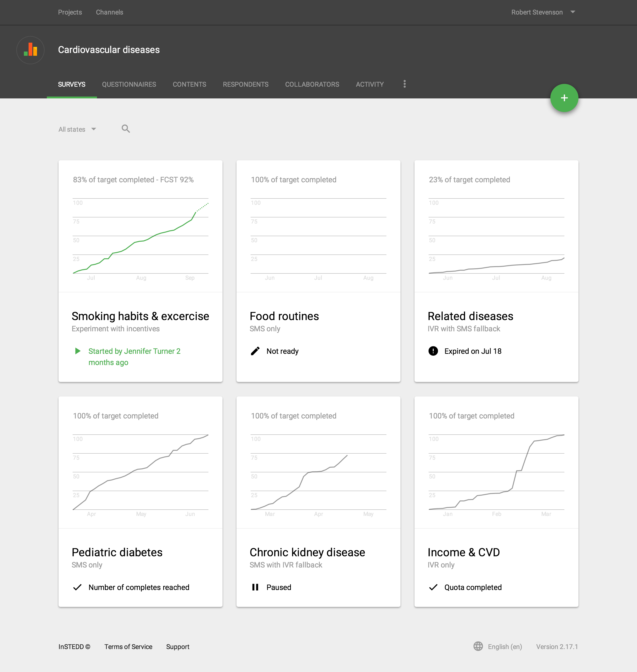Switch to the Collaborators tab
Image resolution: width=637 pixels, height=672 pixels.
coord(312,84)
